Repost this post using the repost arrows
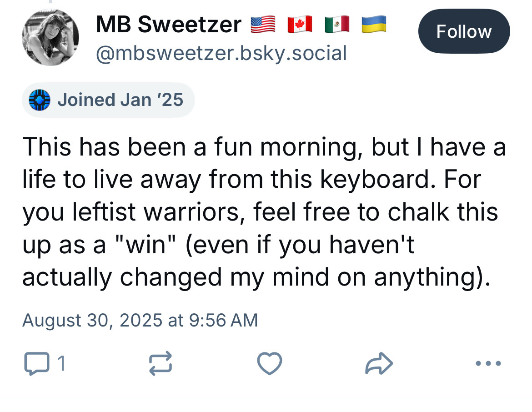532x412 pixels. point(161,363)
